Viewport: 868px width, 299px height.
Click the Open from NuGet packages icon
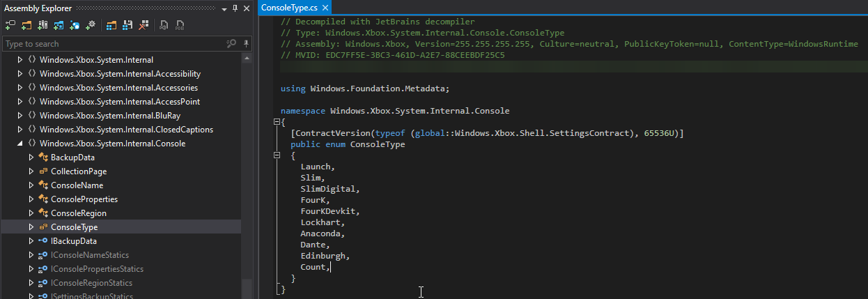(59, 26)
